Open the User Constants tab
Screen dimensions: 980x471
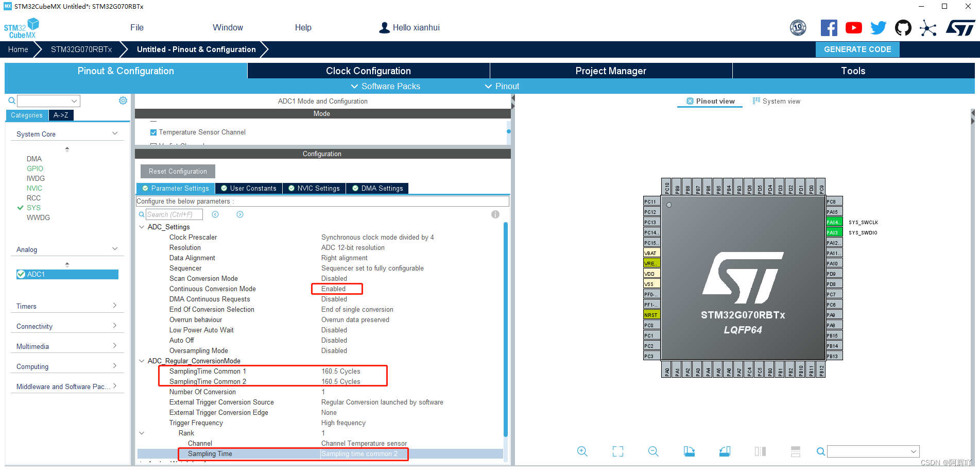point(248,188)
